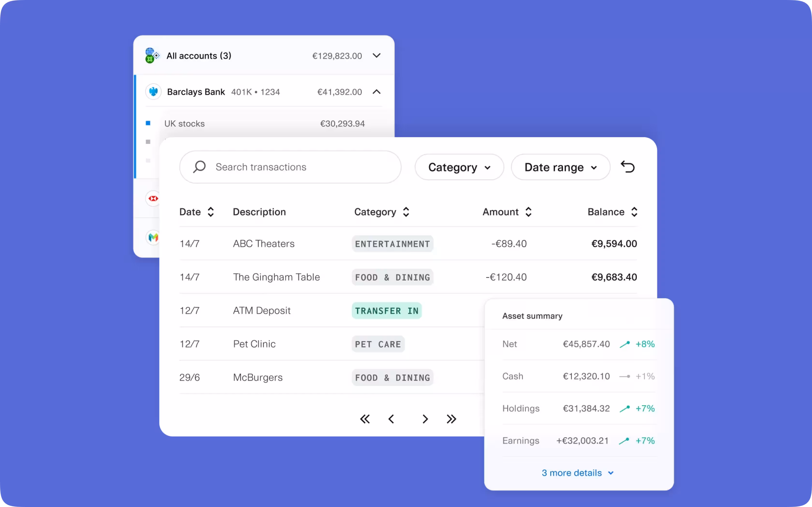Toggle Date column sort order
The image size is (812, 507).
tap(211, 211)
